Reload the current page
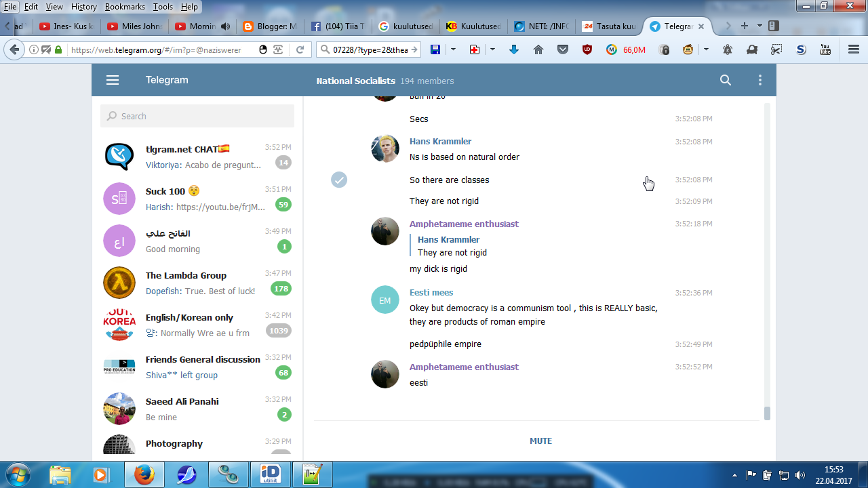 coord(300,49)
